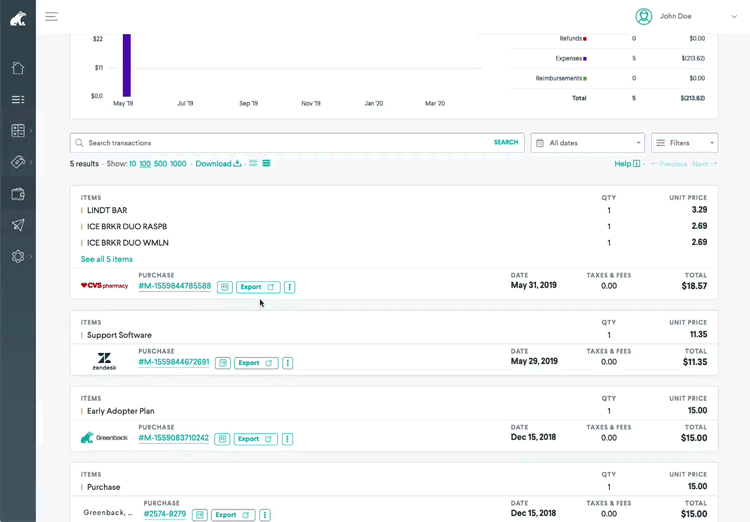Open three-dot menu for Zendesk purchase
Screen dimensions: 750x522
click(x=287, y=363)
